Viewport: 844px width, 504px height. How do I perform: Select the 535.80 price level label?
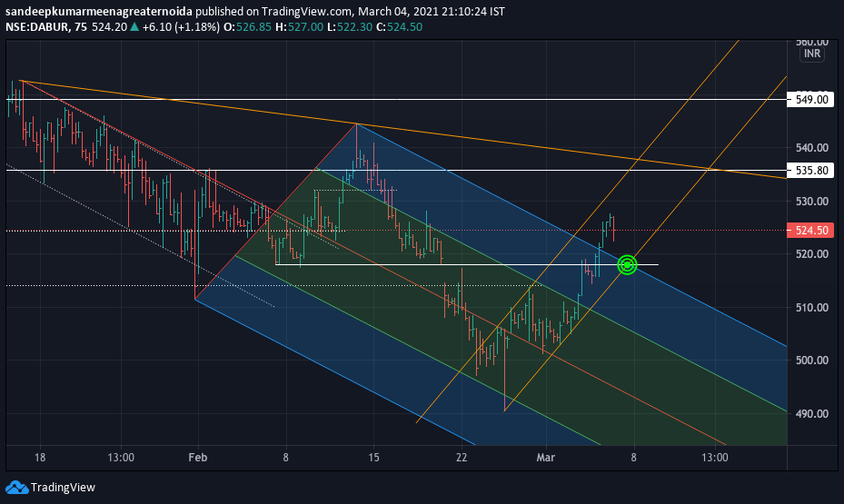coord(810,171)
